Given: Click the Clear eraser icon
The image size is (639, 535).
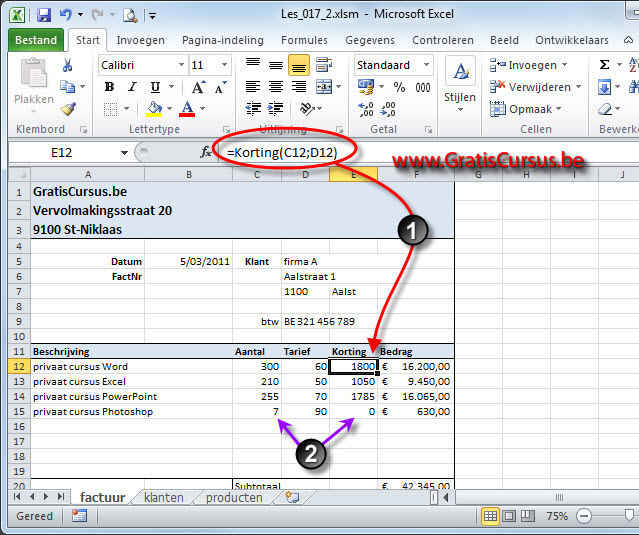Looking at the screenshot, I should click(605, 109).
